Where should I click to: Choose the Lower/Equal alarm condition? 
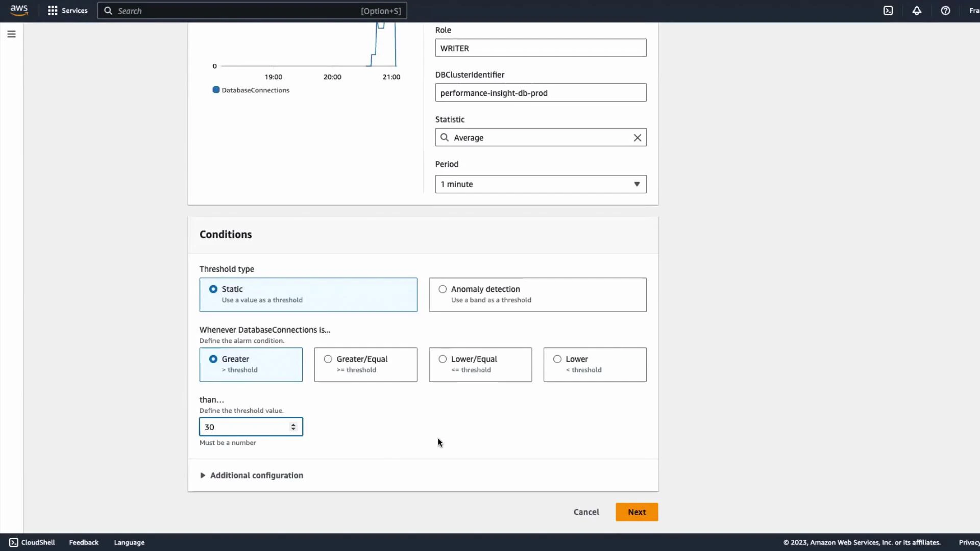442,359
